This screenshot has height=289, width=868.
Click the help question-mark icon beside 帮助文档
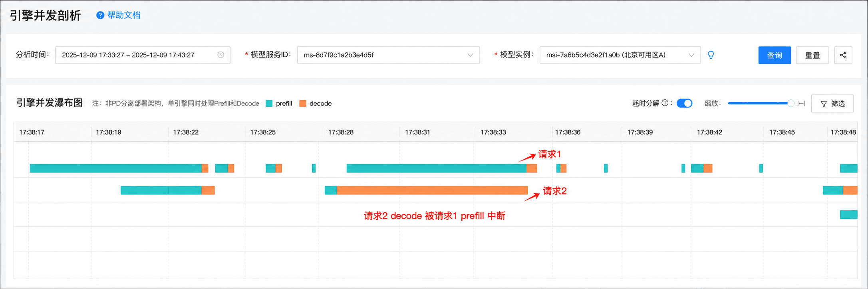pyautogui.click(x=100, y=15)
